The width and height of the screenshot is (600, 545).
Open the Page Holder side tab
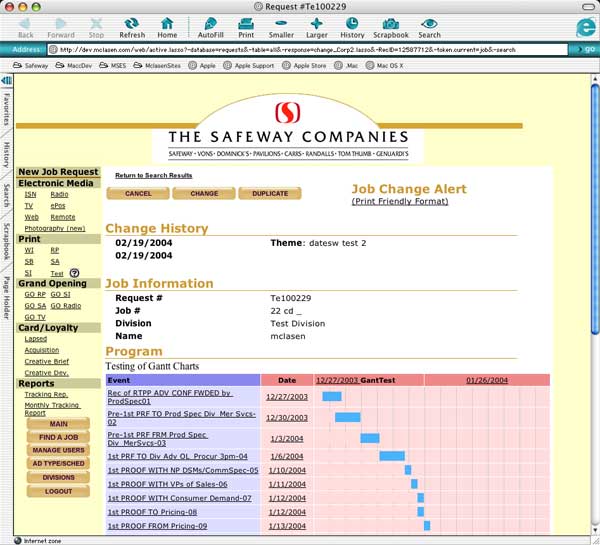[6, 297]
